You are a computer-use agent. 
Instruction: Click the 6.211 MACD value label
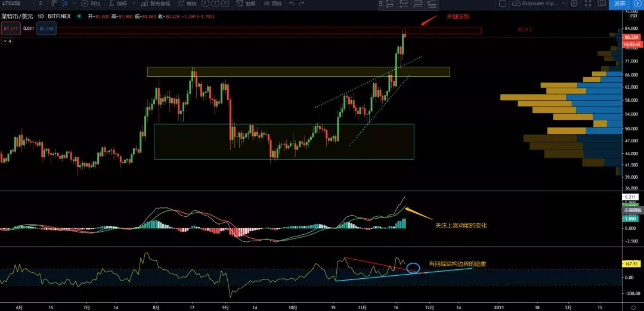tap(630, 197)
